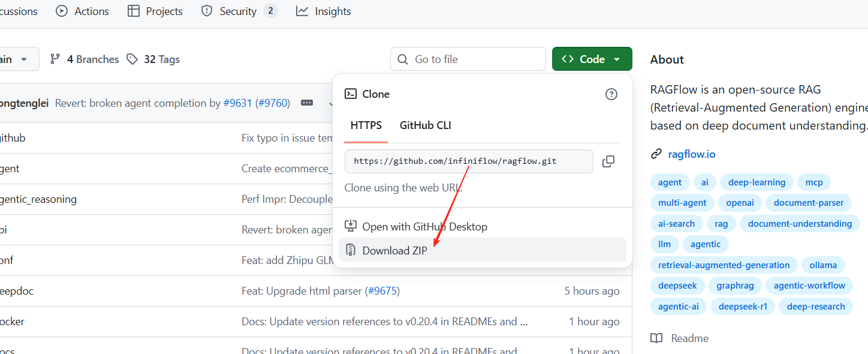Select the 'rag' topic tag

[721, 224]
